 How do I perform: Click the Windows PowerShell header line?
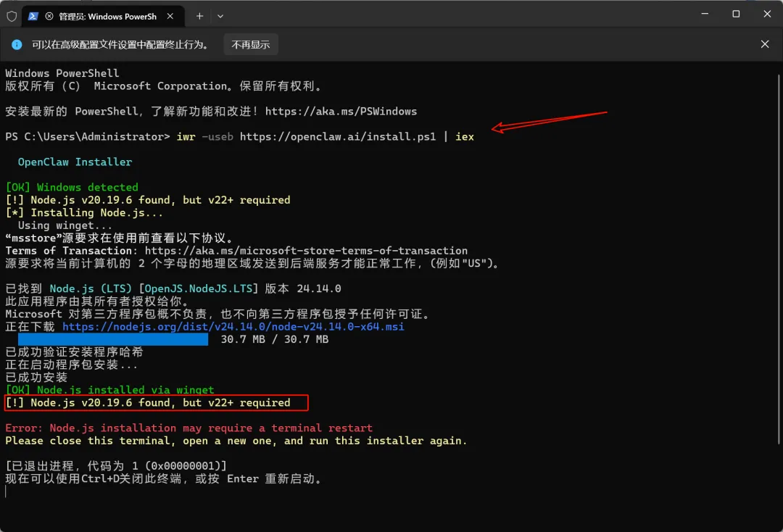(62, 73)
